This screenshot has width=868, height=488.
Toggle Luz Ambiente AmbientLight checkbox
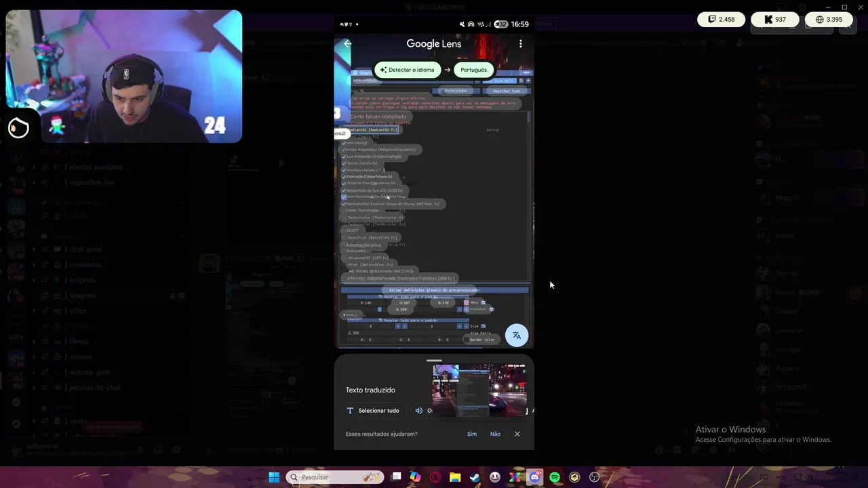click(x=344, y=157)
